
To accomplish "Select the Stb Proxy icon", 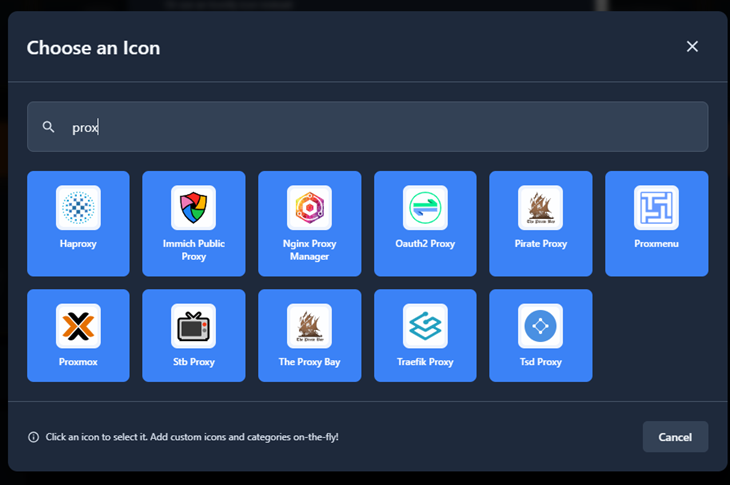I will point(194,336).
